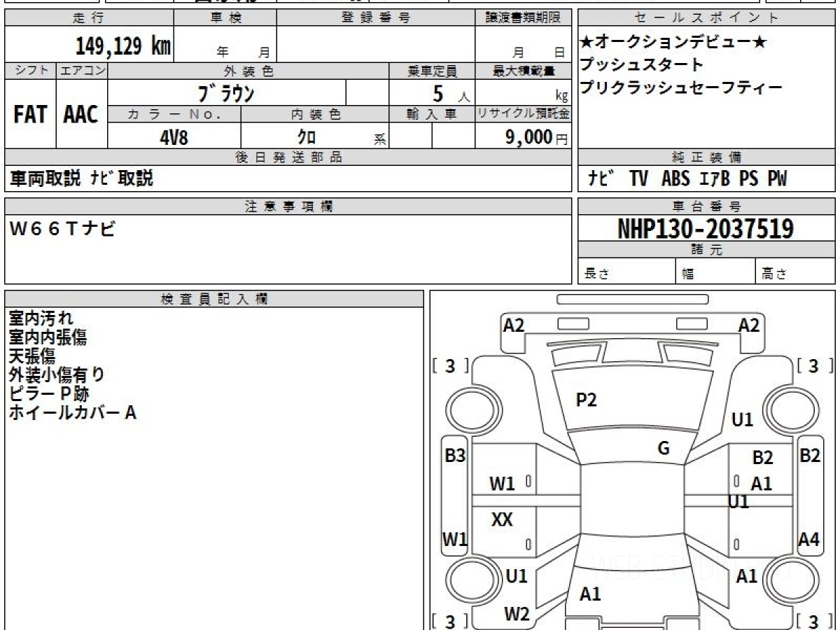The image size is (840, 630).
Task: Select the recycle deposit 9,000円
Action: tap(537, 137)
